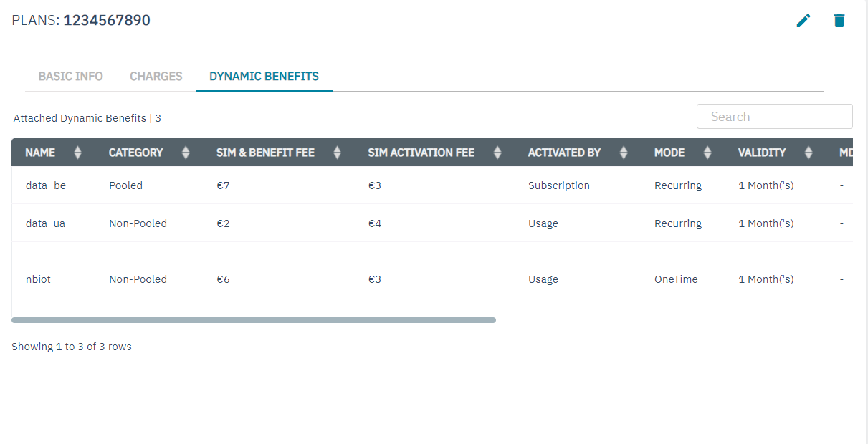The image size is (868, 444).
Task: Click the Validity column header label
Action: (x=762, y=153)
